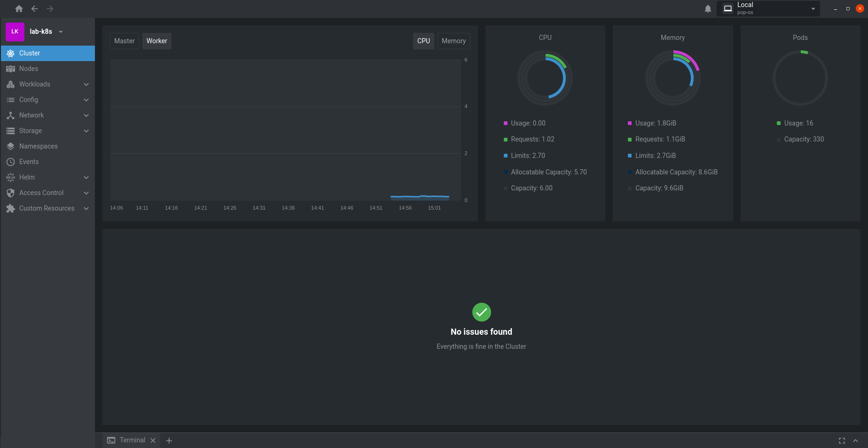This screenshot has width=868, height=448.
Task: Click the Cluster helm-wheel icon
Action: coord(10,53)
